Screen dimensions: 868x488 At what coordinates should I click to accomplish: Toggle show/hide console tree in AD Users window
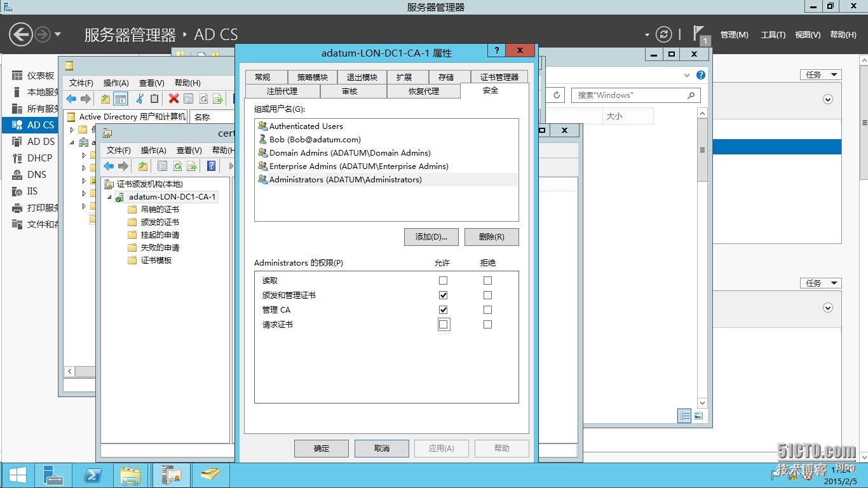click(x=121, y=98)
